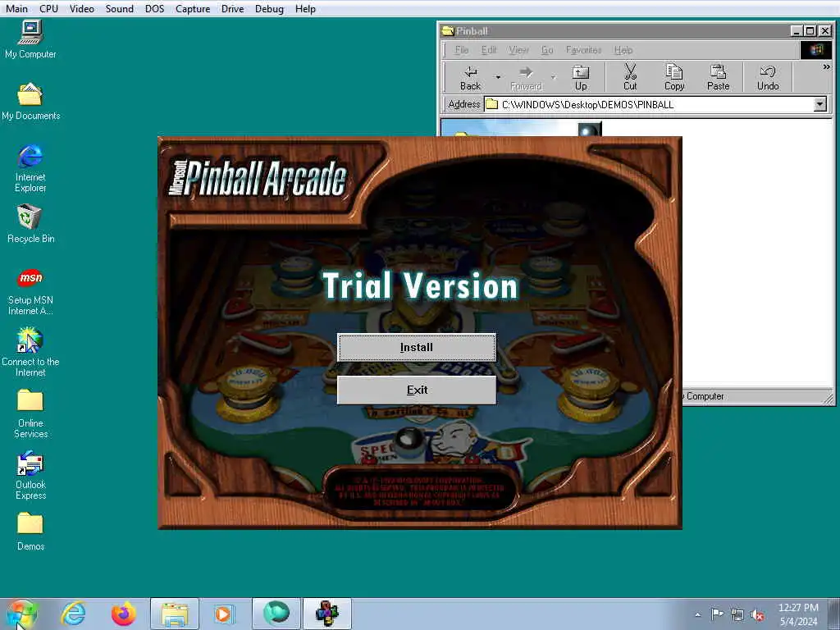Open emulator CPU menu
Viewport: 840px width, 630px height.
click(x=48, y=8)
